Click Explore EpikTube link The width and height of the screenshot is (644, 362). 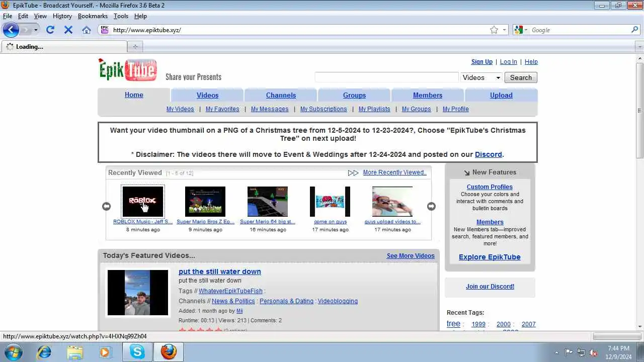pyautogui.click(x=490, y=257)
